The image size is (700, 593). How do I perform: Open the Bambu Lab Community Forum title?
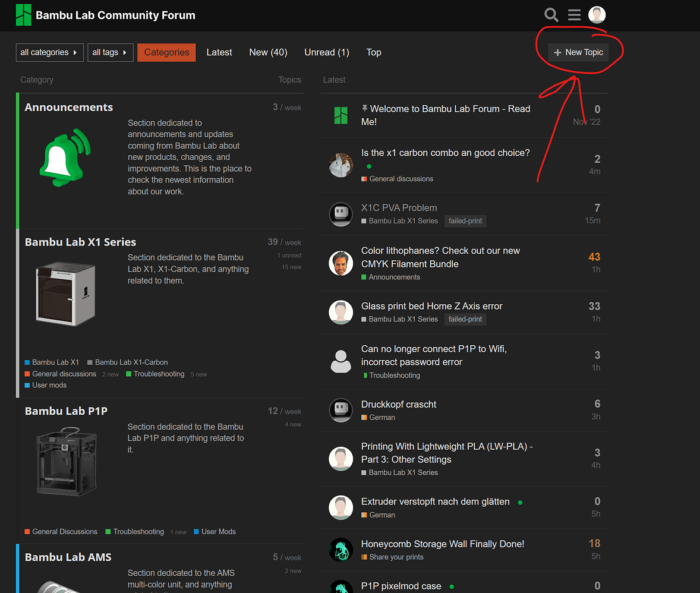(116, 15)
